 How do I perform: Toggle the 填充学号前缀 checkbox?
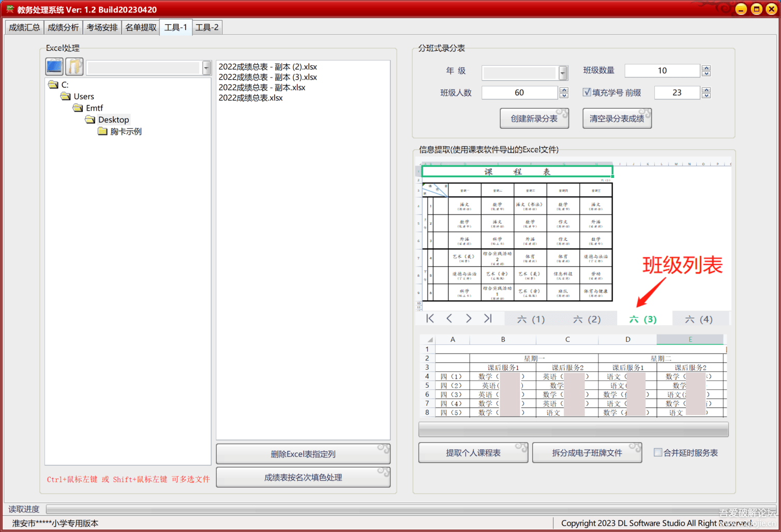[587, 92]
